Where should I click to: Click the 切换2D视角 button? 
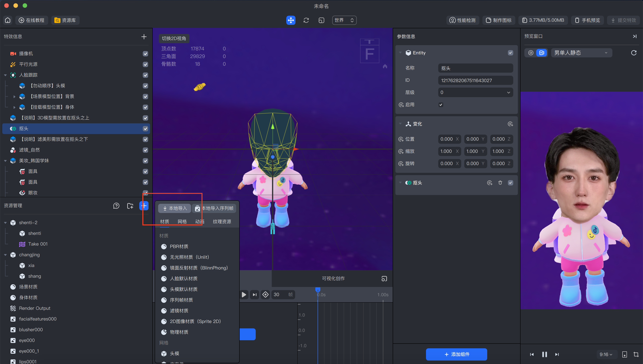(174, 38)
